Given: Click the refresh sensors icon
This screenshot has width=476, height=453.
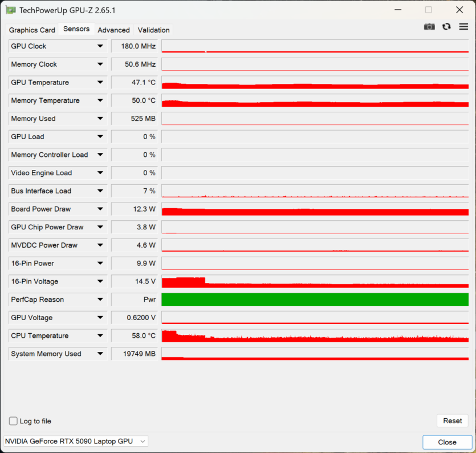Looking at the screenshot, I should point(446,27).
